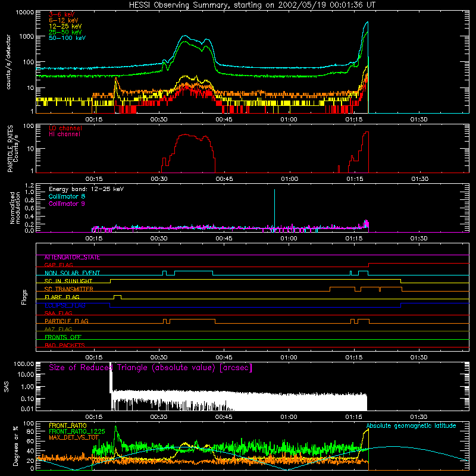This screenshot has height=476, width=476.
Task: Click the SAA_FLAG label
Action: [x=58, y=313]
